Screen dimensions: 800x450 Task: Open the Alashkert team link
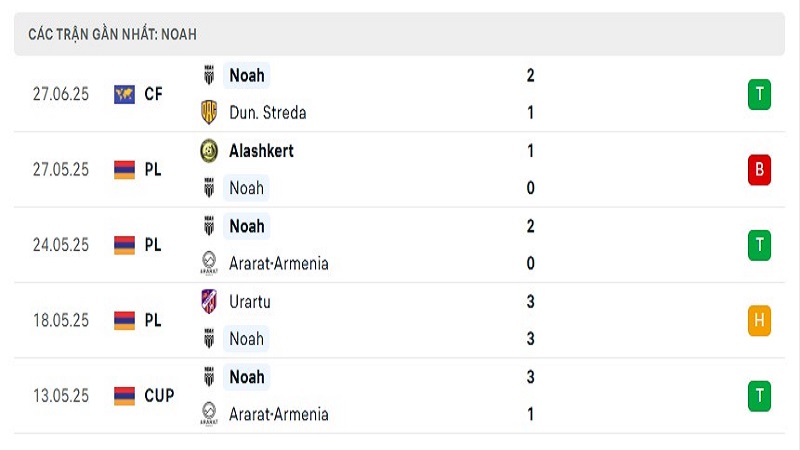[261, 151]
